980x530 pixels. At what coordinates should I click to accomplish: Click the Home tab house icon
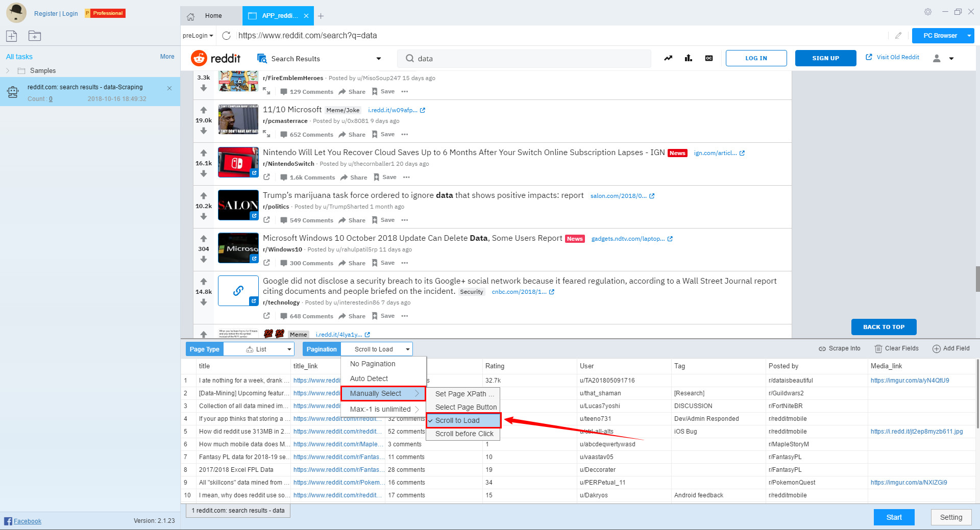point(191,16)
